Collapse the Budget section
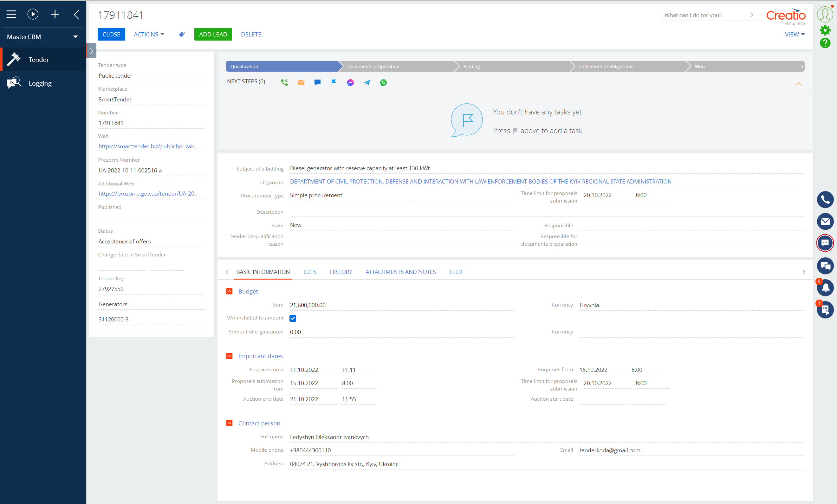The image size is (837, 504). point(229,291)
